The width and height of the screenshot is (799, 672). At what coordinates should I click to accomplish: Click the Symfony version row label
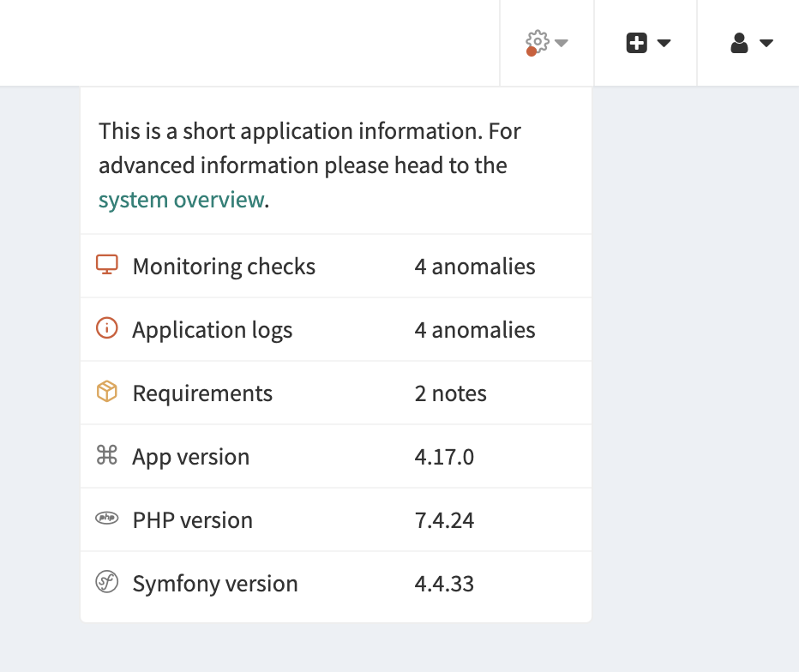click(x=215, y=584)
